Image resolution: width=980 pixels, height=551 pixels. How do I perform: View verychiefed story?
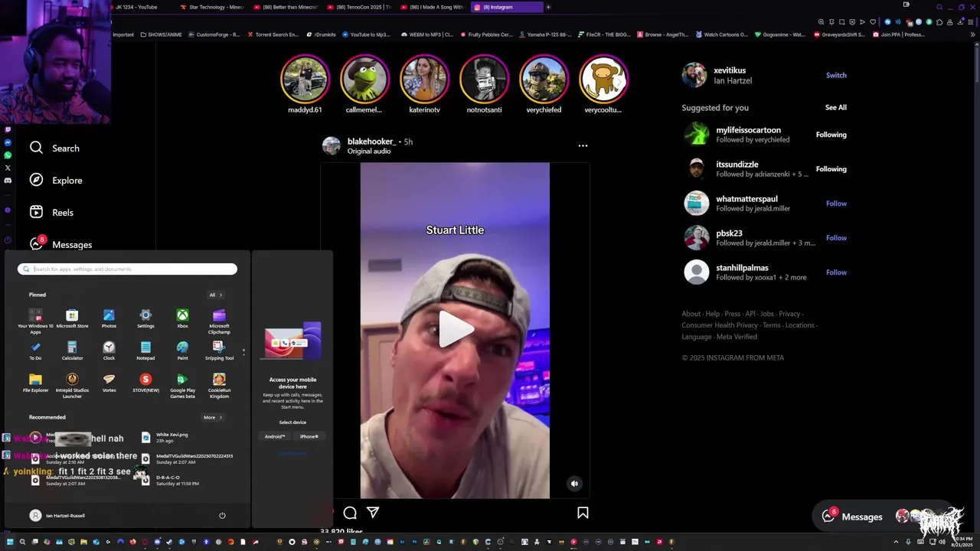(x=544, y=84)
